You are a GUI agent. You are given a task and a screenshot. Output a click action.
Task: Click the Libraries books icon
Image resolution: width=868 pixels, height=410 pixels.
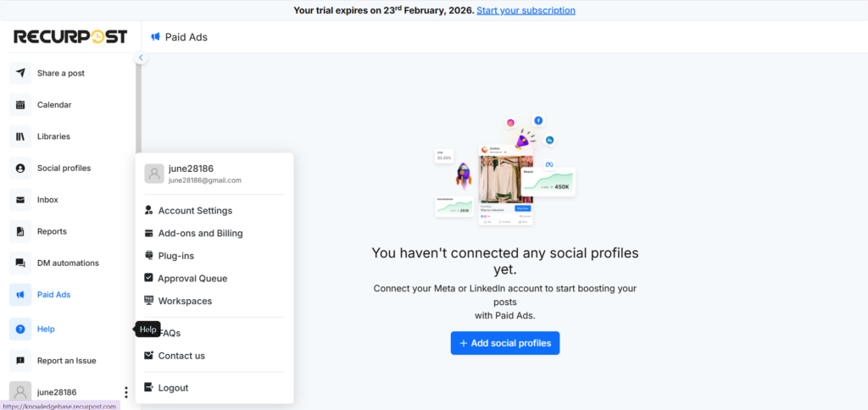(x=20, y=136)
